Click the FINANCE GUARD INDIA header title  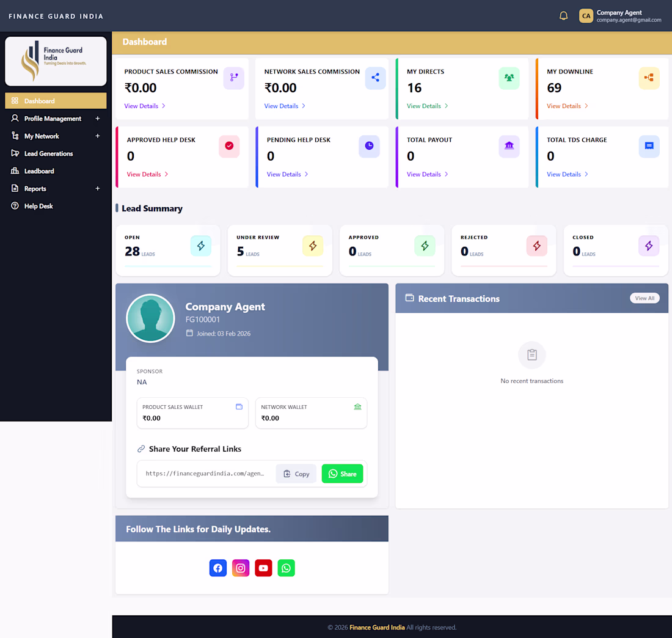click(56, 16)
